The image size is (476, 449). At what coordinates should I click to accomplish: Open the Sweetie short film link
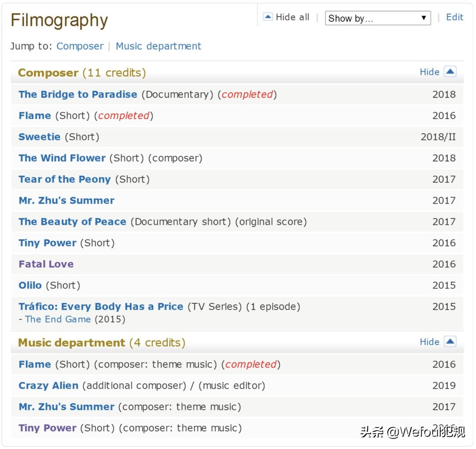[39, 137]
